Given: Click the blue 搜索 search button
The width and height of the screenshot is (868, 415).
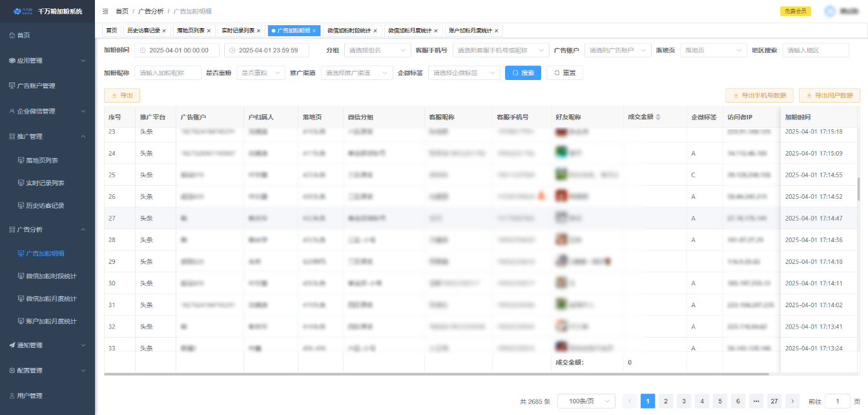Looking at the screenshot, I should point(522,73).
